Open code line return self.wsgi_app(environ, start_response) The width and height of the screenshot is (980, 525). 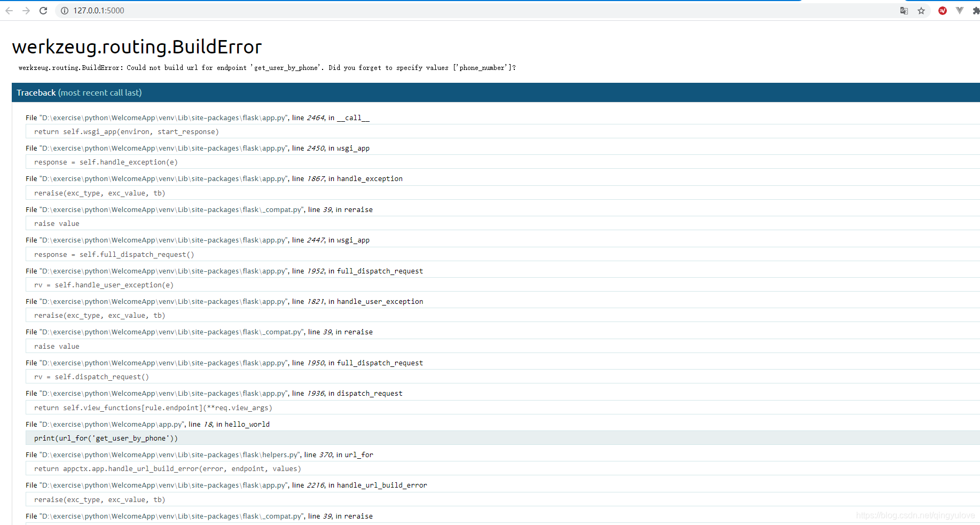coord(503,131)
